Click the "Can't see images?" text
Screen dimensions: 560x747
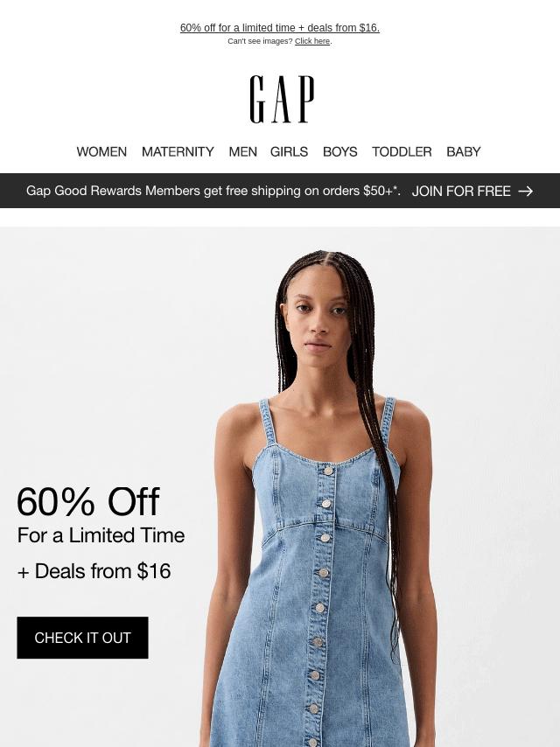point(260,41)
